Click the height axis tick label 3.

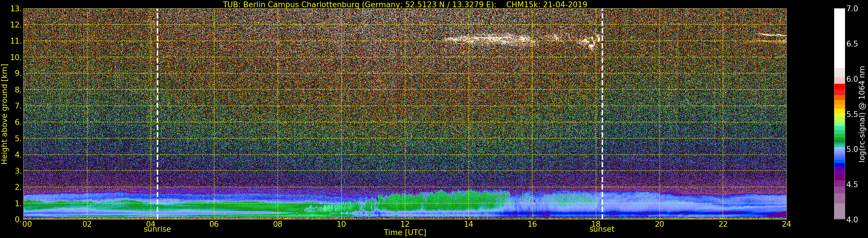tap(18, 171)
